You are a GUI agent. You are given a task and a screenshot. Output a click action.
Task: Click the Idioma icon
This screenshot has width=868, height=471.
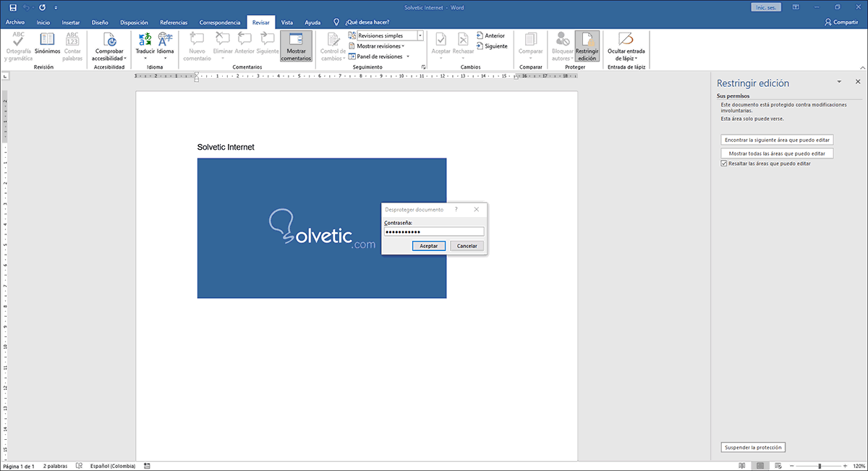[166, 39]
